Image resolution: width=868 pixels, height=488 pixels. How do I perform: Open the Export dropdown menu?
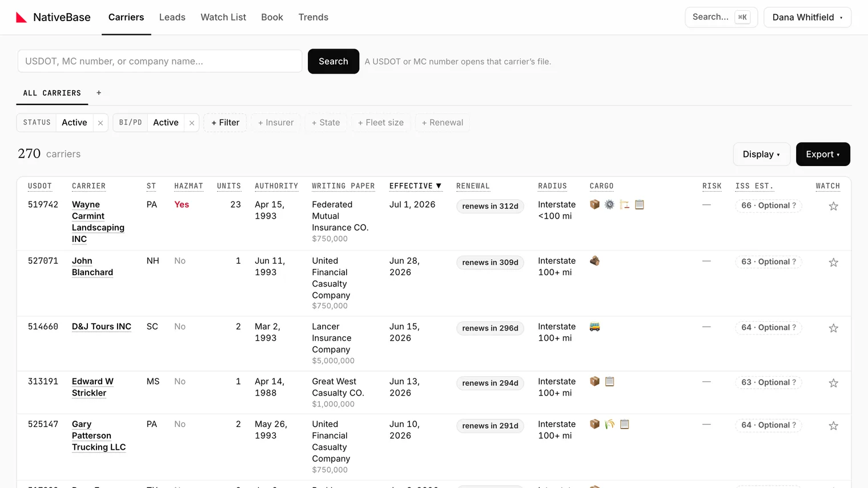[x=823, y=154]
